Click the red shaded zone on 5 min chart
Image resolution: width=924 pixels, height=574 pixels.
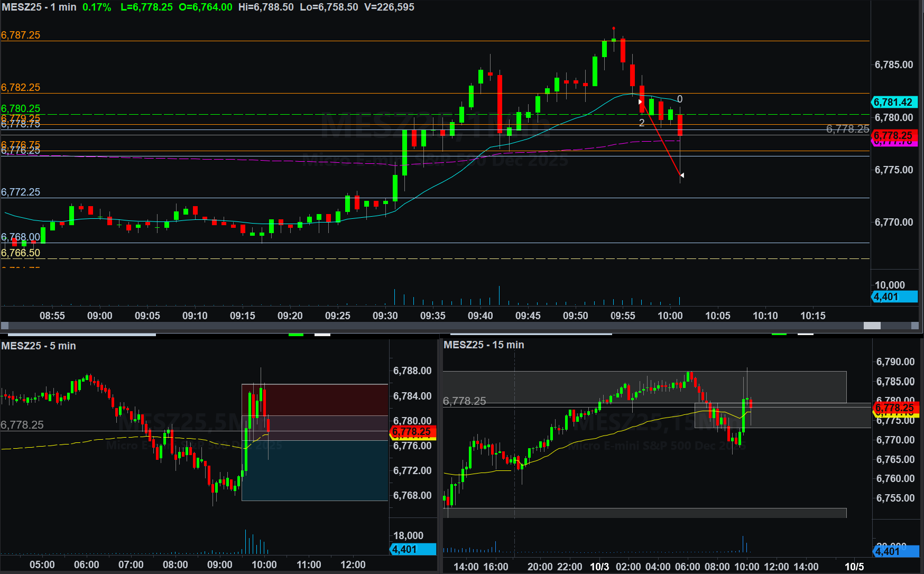315,399
